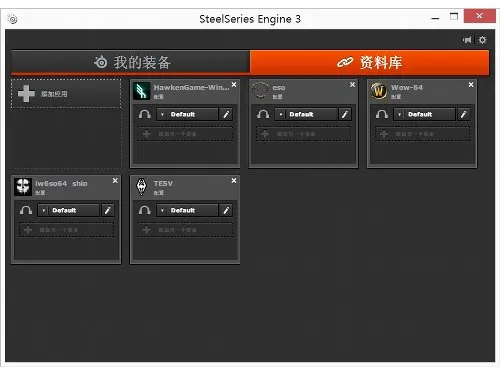
Task: Select the headset icon in eso card
Action: [263, 114]
